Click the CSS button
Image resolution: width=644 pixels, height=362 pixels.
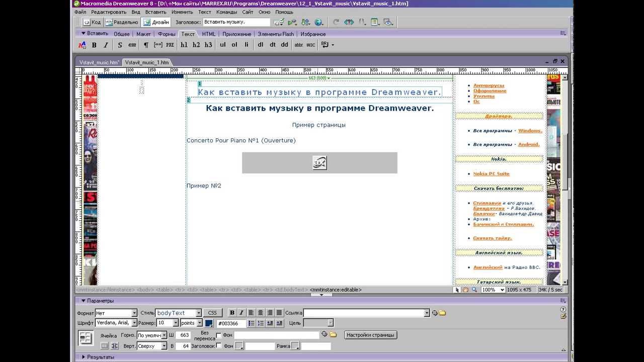[x=212, y=313]
